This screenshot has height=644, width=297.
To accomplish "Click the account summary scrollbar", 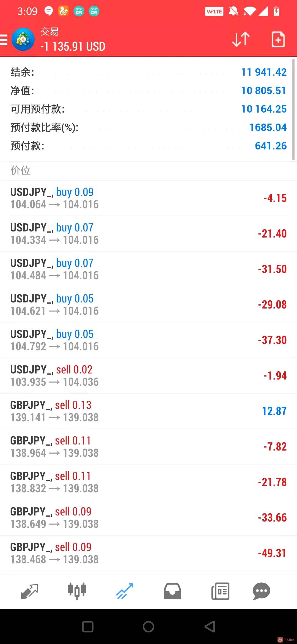I will tap(293, 110).
